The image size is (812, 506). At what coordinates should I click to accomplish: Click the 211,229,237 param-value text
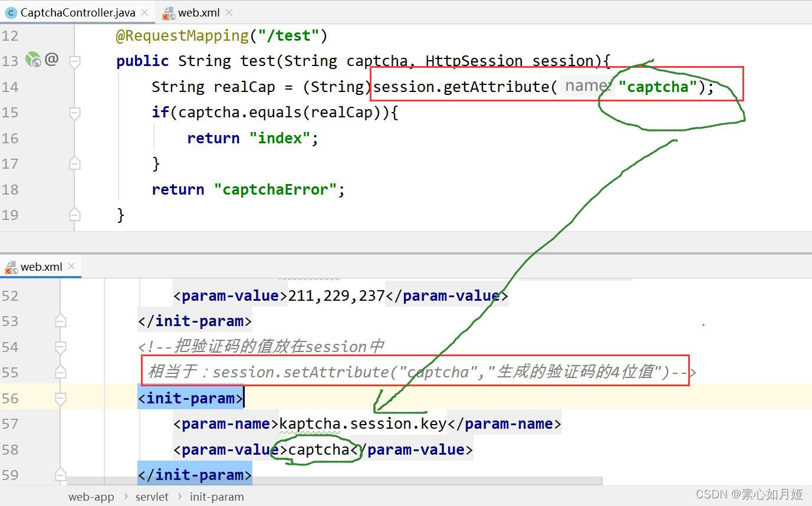tap(336, 295)
